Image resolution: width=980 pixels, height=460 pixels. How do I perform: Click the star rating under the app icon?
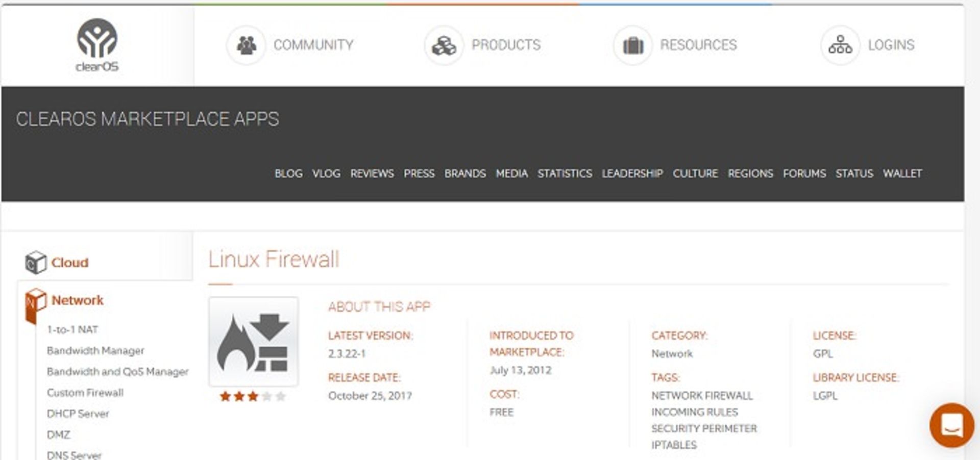tap(253, 396)
